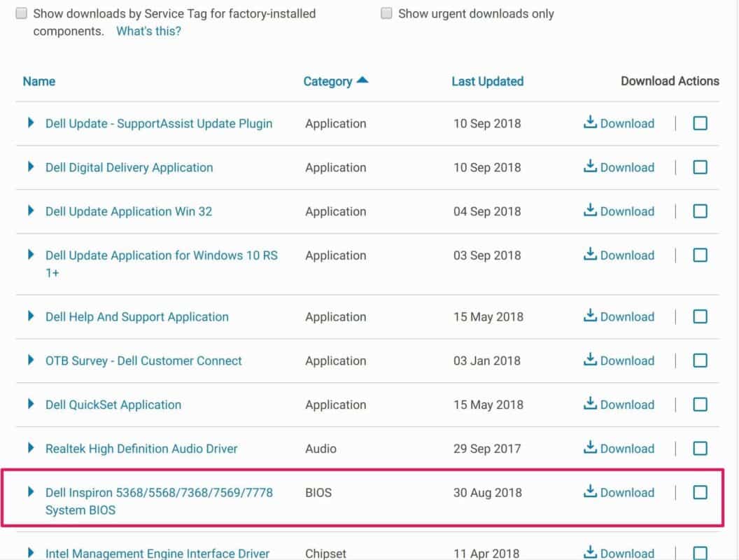Click download icon for Dell Update Application Win 32
Image resolution: width=739 pixels, height=560 pixels.
click(x=590, y=210)
